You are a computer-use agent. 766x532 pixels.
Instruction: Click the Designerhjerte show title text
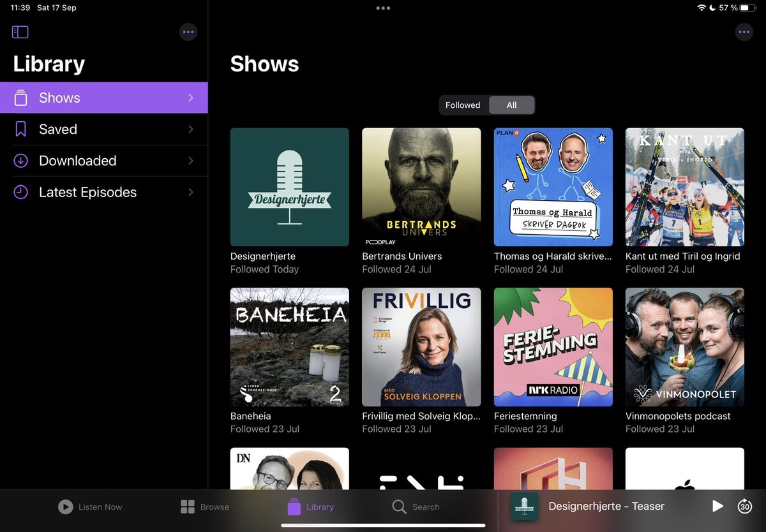pos(263,256)
